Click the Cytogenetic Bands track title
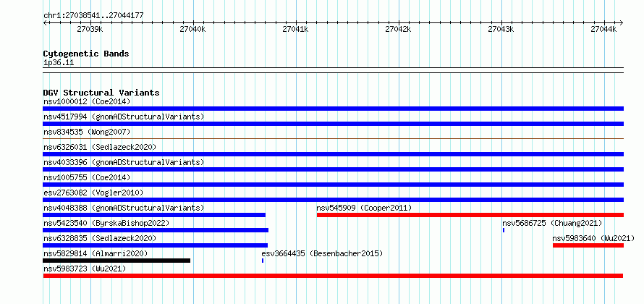Image resolution: width=644 pixels, height=304 pixels. [86, 54]
